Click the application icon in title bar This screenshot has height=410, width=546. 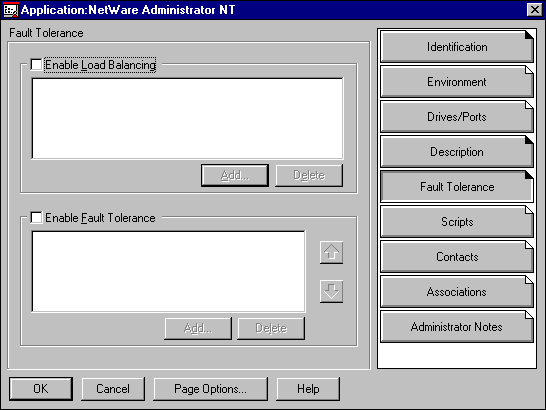[x=10, y=10]
